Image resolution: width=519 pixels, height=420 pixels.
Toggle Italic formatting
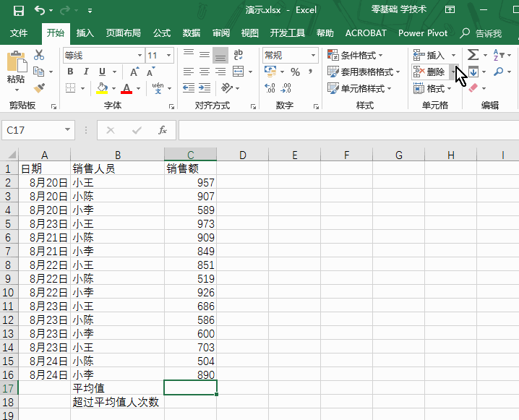click(x=86, y=72)
